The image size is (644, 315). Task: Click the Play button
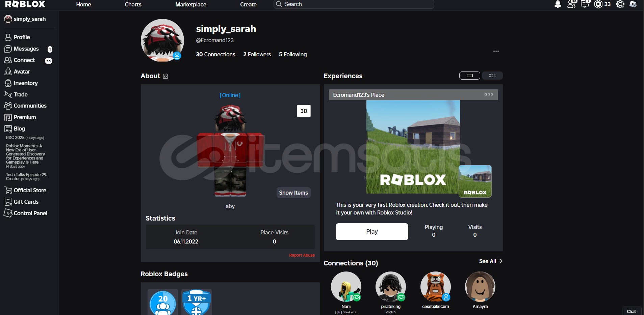(x=372, y=232)
